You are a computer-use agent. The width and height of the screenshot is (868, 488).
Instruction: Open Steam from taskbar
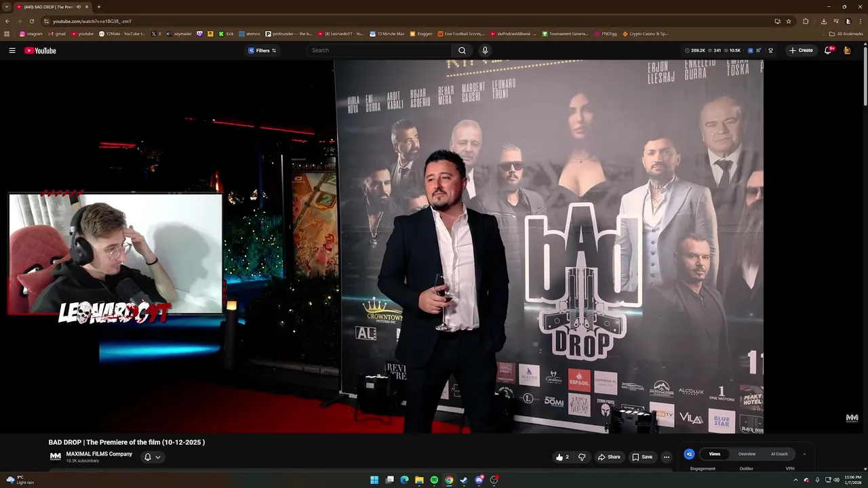(x=464, y=480)
